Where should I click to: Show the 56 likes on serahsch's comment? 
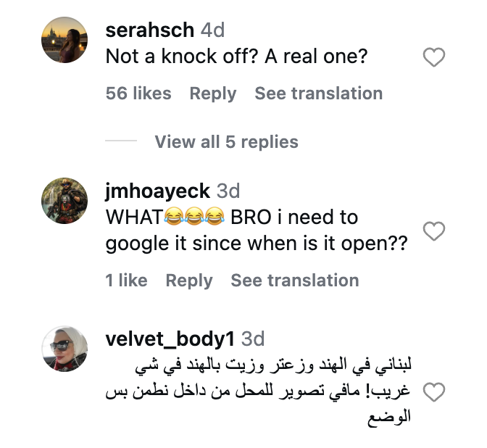138,94
